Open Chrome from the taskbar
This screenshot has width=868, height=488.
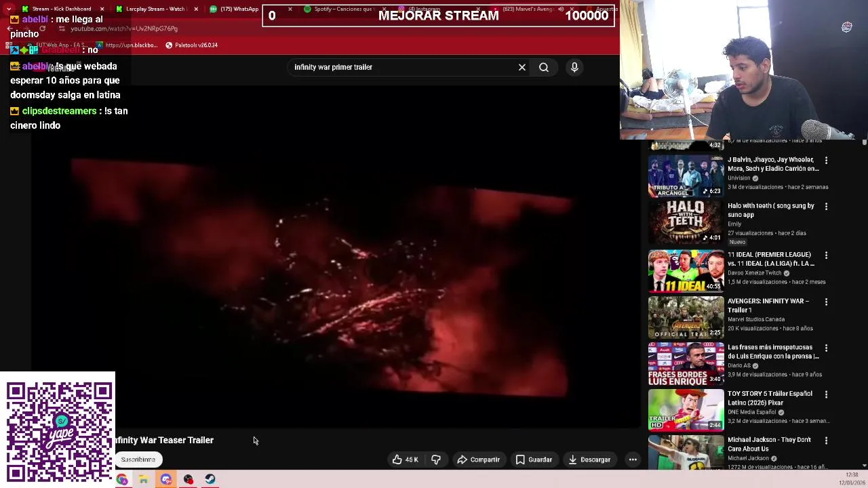(x=121, y=480)
